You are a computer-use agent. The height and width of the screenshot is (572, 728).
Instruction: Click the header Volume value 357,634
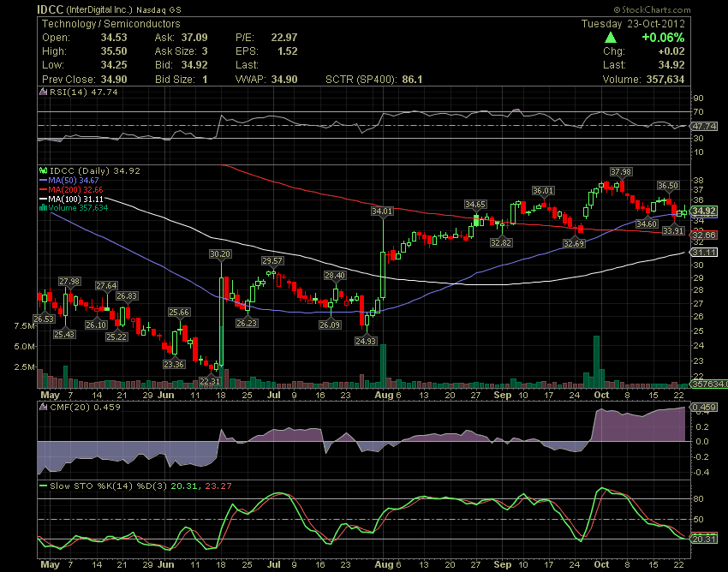(665, 80)
